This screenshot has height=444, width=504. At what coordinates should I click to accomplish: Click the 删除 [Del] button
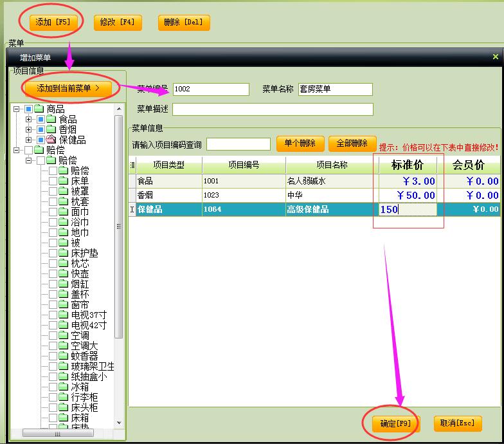[x=184, y=22]
